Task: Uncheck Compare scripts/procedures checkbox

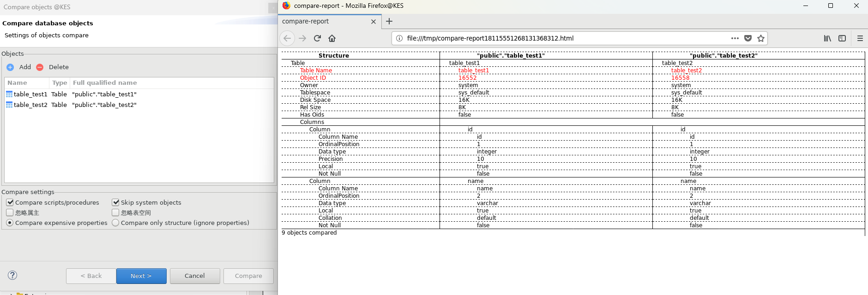Action: 10,202
